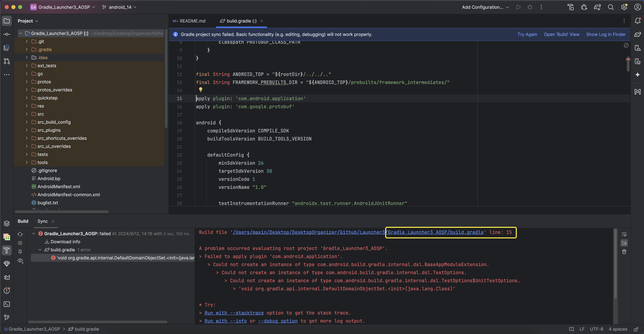Toggle read-only lock in status bar
Viewport: 644px width, 334px height.
tap(636, 329)
